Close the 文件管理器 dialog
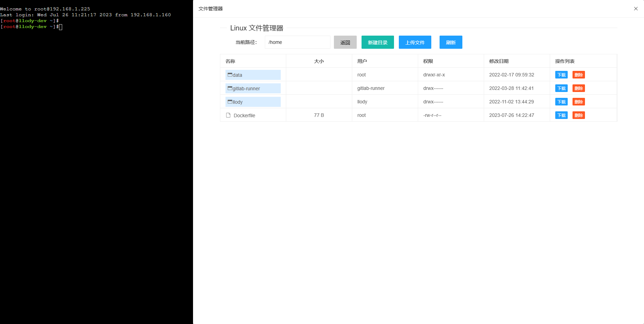Screen dimensions: 644x324 tap(636, 9)
